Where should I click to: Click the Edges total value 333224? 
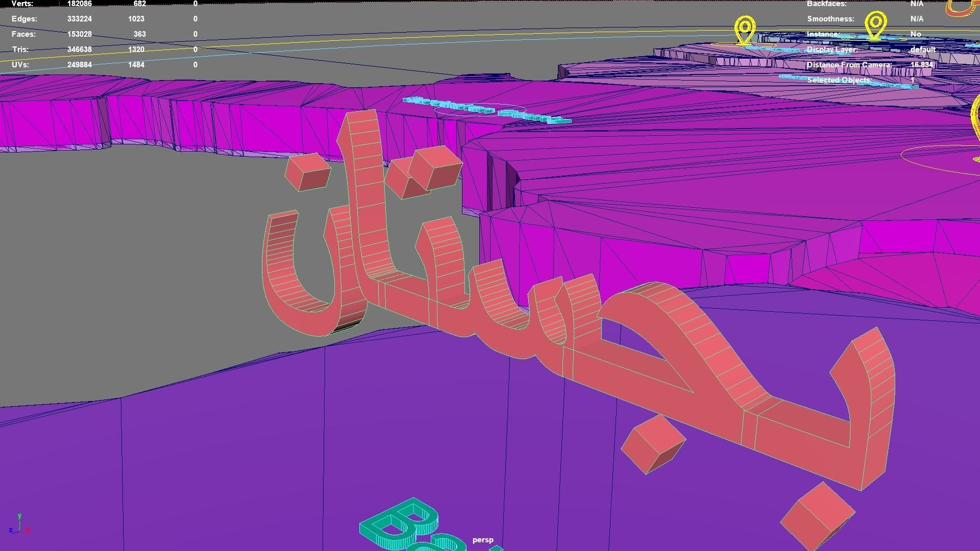click(79, 19)
